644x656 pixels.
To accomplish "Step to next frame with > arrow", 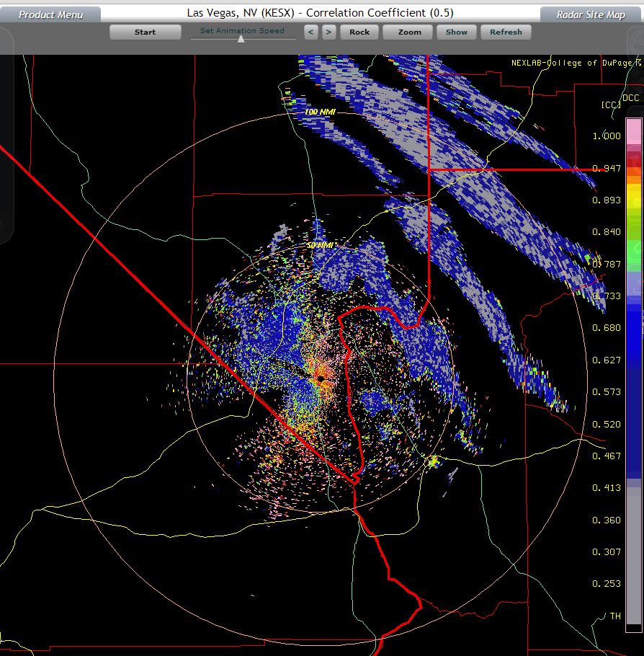I will click(x=328, y=32).
